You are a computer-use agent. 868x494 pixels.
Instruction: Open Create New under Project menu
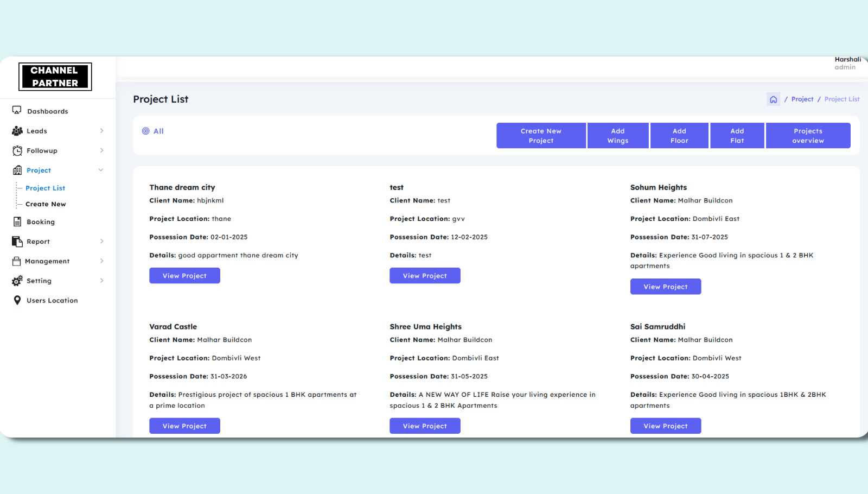(46, 204)
